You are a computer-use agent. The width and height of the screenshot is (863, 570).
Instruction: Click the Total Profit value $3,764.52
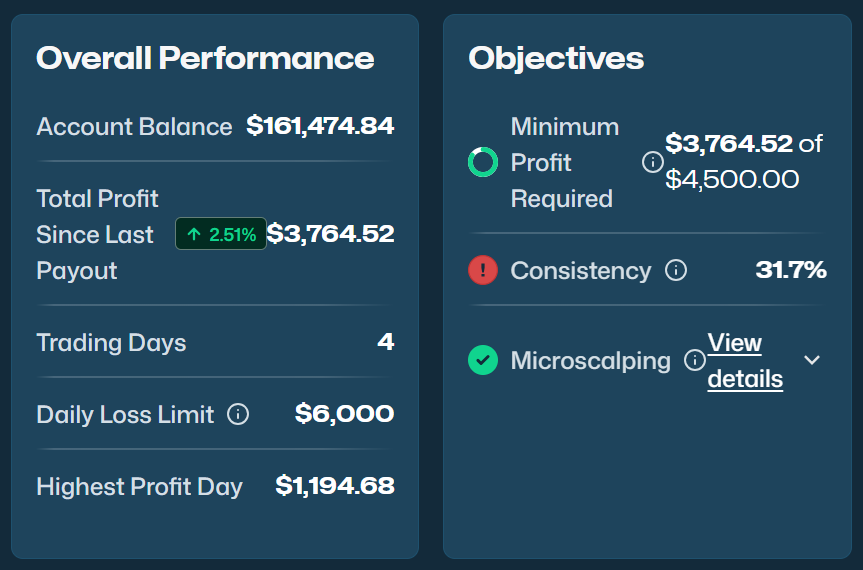[330, 234]
